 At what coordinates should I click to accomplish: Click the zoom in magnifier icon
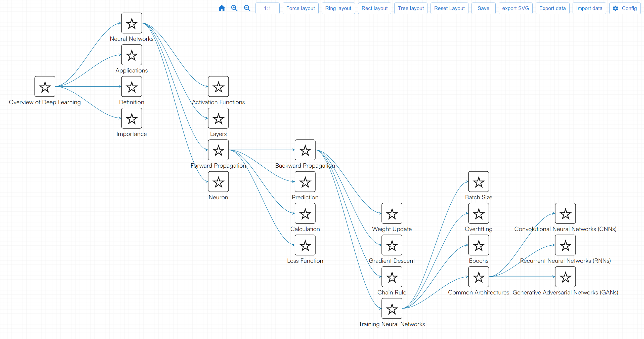[234, 8]
